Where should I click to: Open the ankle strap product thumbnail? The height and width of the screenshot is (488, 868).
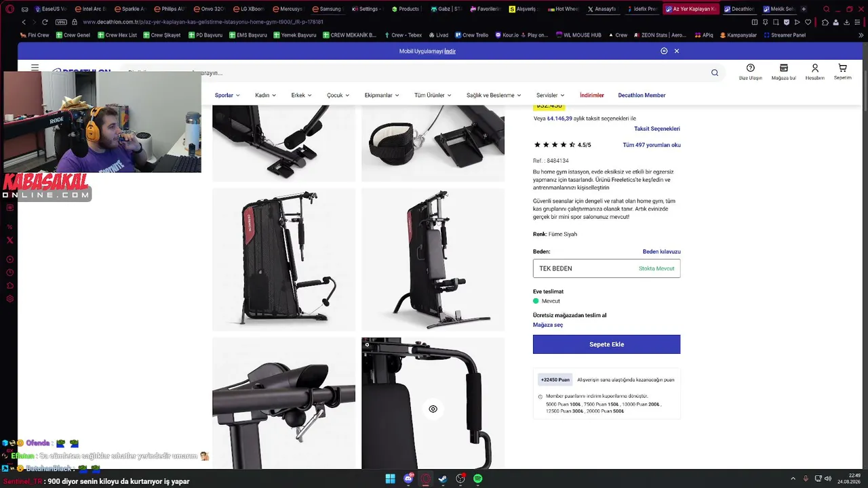tap(433, 143)
